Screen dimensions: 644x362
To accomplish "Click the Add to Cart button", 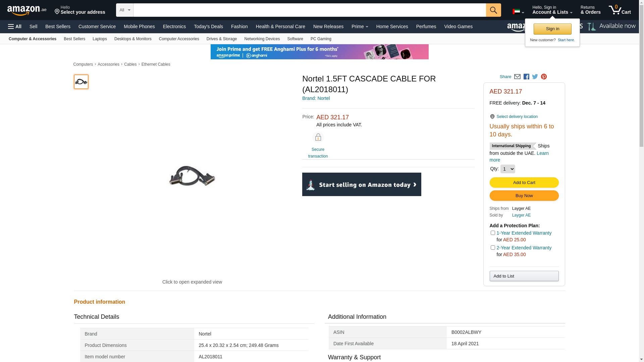I will coord(524,183).
